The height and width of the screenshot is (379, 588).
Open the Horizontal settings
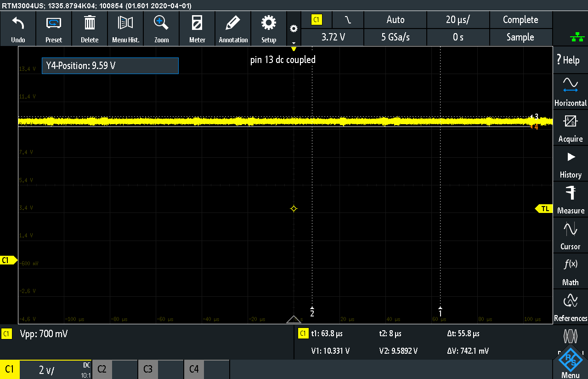(x=570, y=92)
